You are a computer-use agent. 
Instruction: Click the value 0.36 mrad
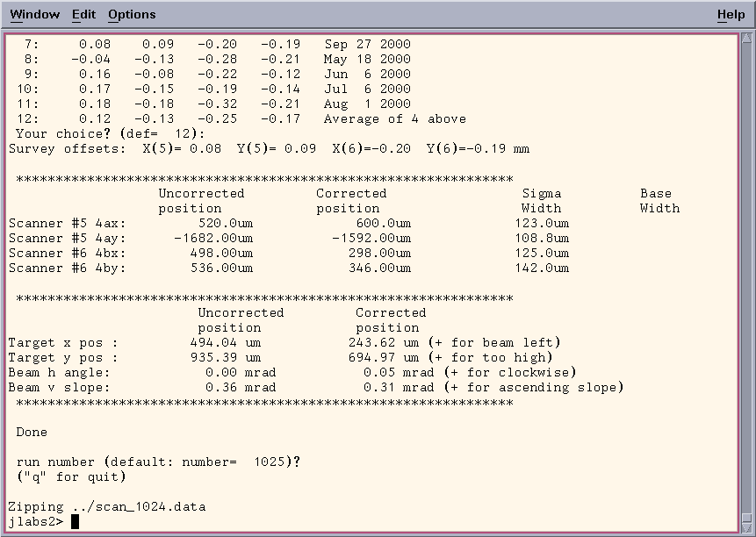241,388
